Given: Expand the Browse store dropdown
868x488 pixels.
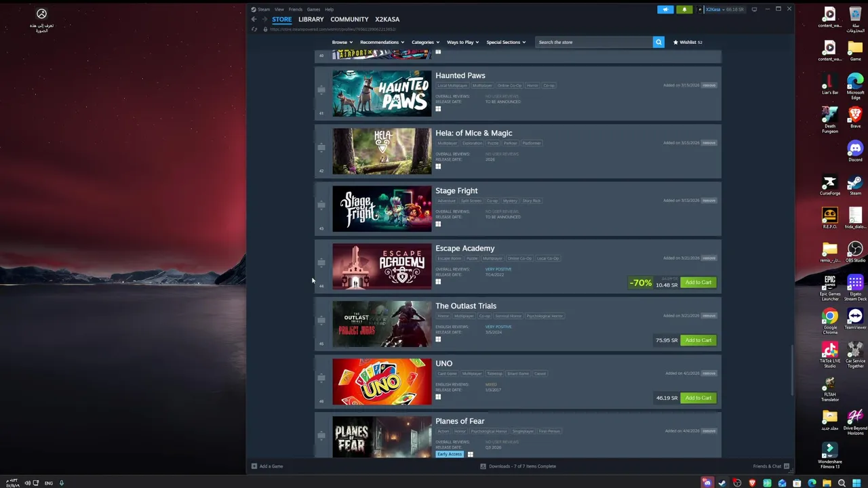Looking at the screenshot, I should click(x=342, y=42).
